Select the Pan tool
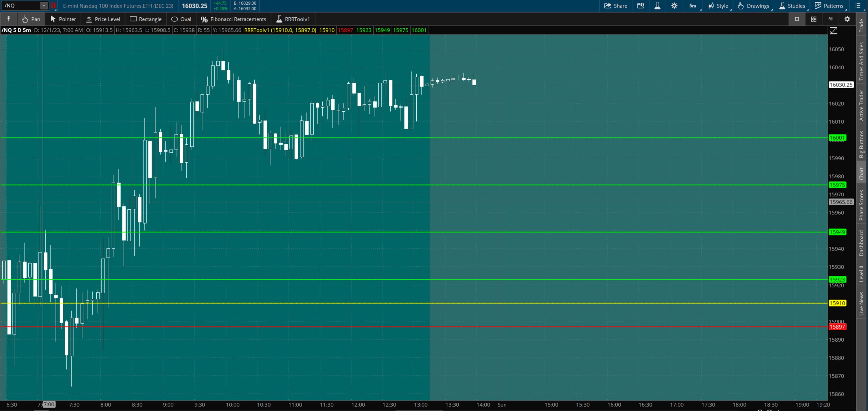 [x=31, y=19]
